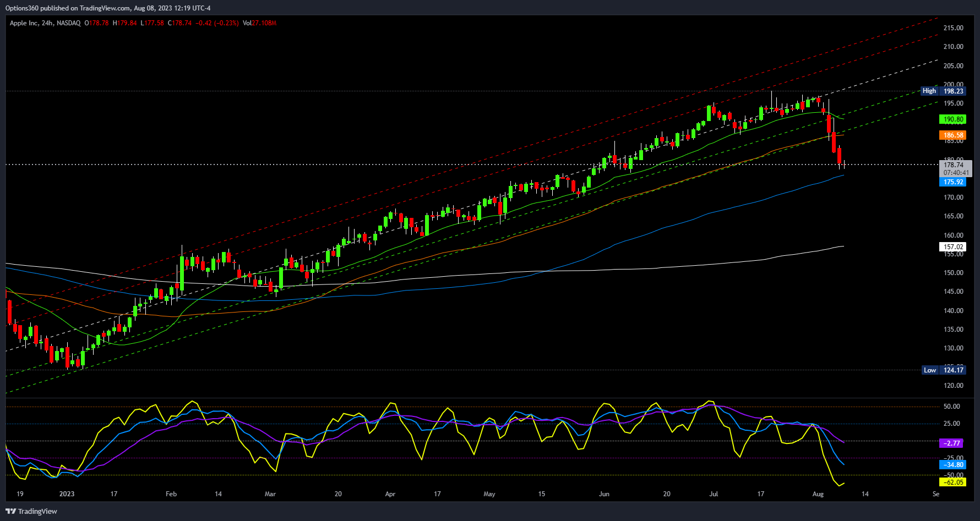
Task: Click the '19' date label on time axis
Action: (20, 493)
